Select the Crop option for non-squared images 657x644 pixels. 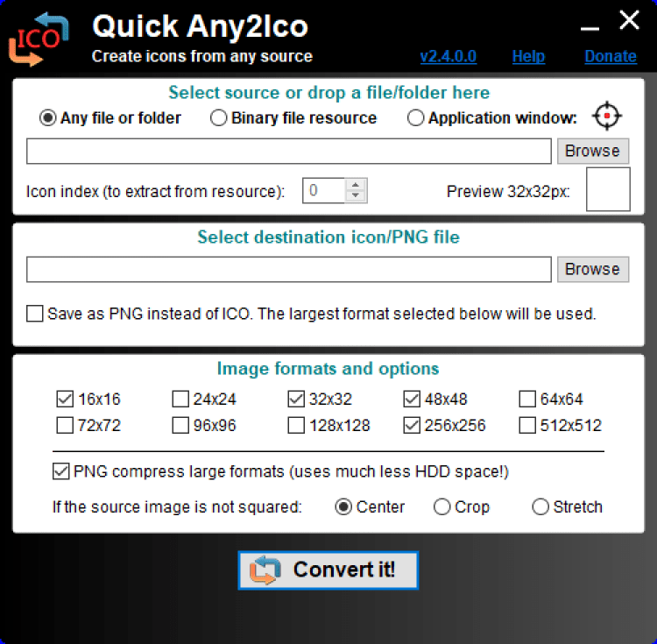point(442,506)
